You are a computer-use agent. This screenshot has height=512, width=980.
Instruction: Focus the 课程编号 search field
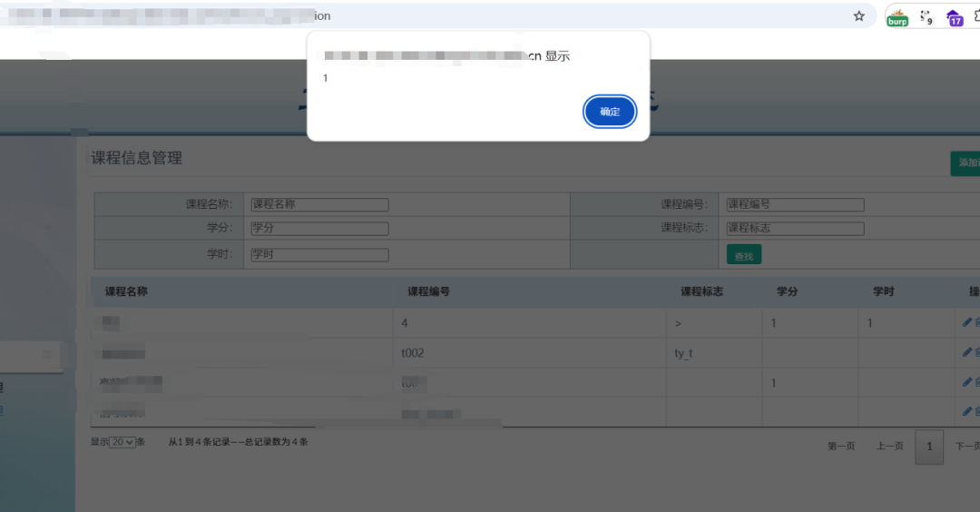click(795, 204)
